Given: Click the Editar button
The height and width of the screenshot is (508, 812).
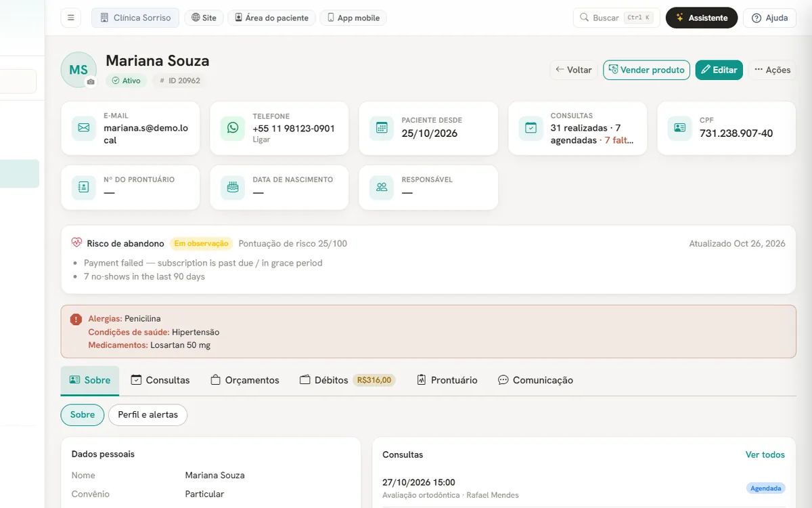Looking at the screenshot, I should [x=719, y=70].
